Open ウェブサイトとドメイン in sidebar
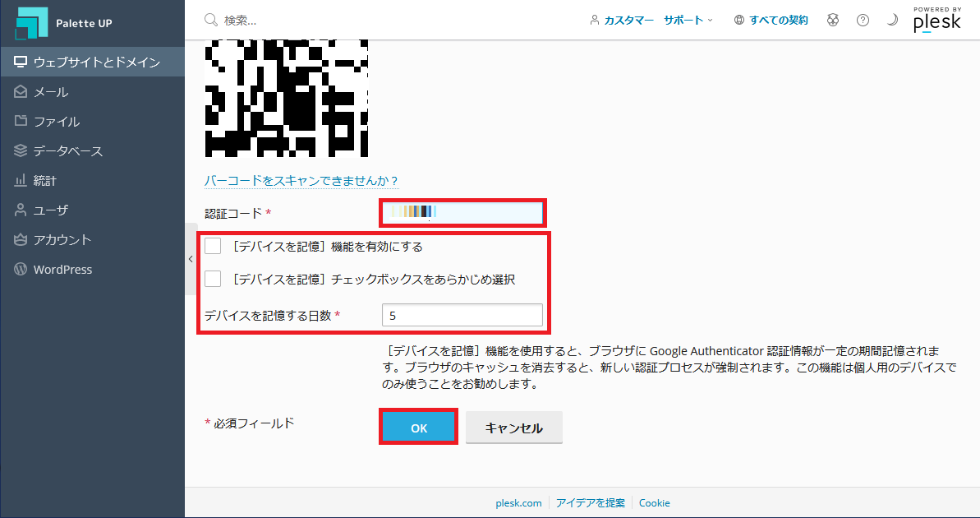This screenshot has height=518, width=980. (93, 62)
